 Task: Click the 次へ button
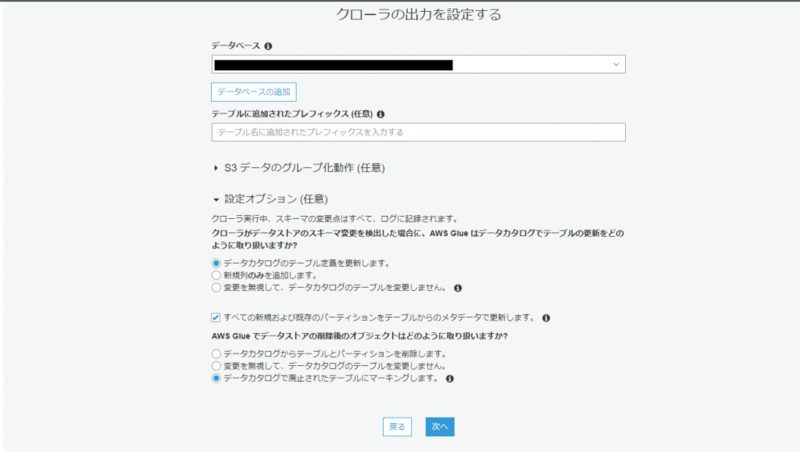click(x=440, y=426)
